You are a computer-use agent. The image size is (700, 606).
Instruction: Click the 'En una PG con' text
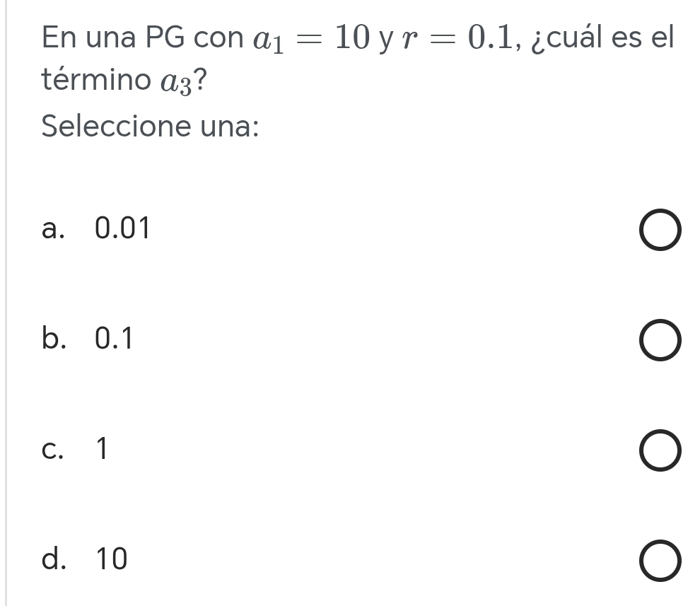(x=143, y=37)
